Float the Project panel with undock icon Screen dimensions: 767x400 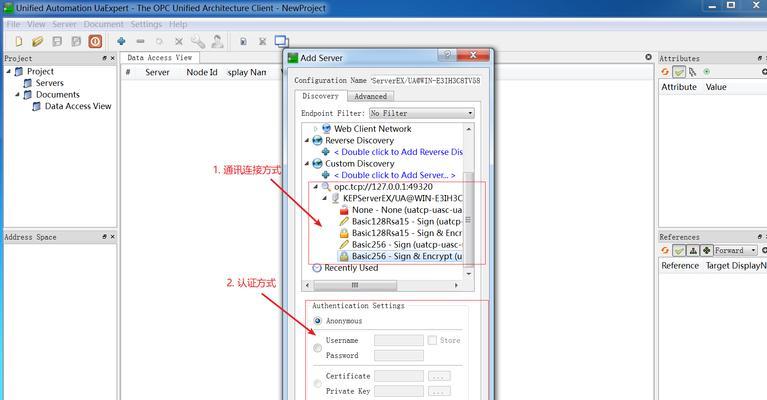coord(104,58)
